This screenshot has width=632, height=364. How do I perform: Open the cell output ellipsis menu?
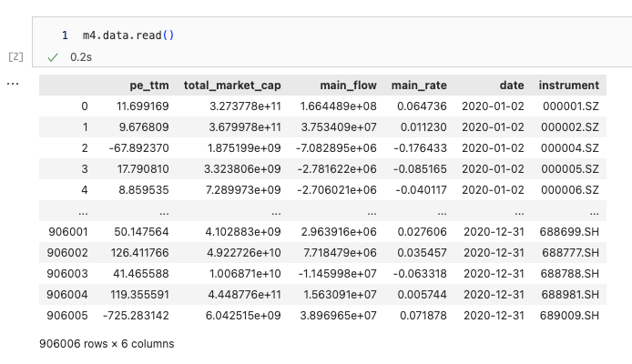click(13, 84)
